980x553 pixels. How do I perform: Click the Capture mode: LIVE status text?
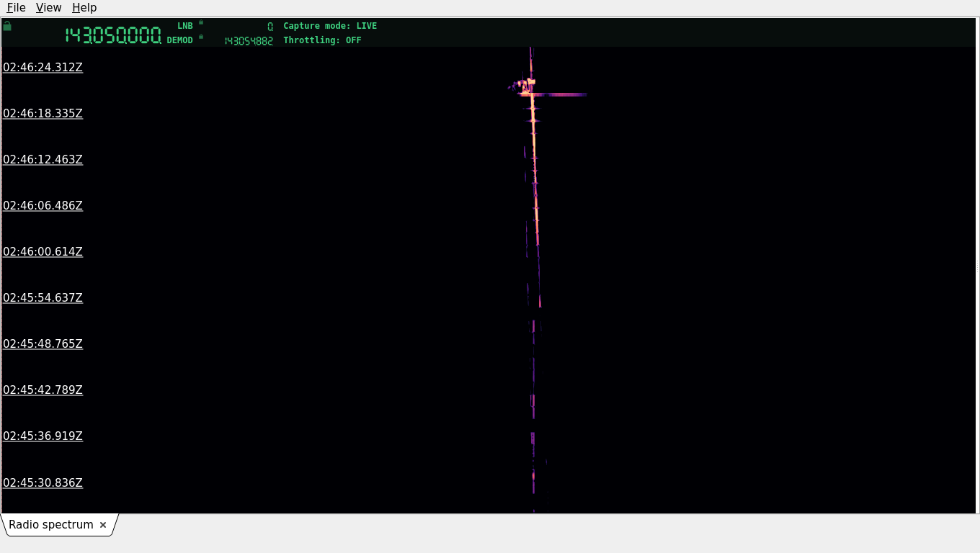pyautogui.click(x=330, y=26)
